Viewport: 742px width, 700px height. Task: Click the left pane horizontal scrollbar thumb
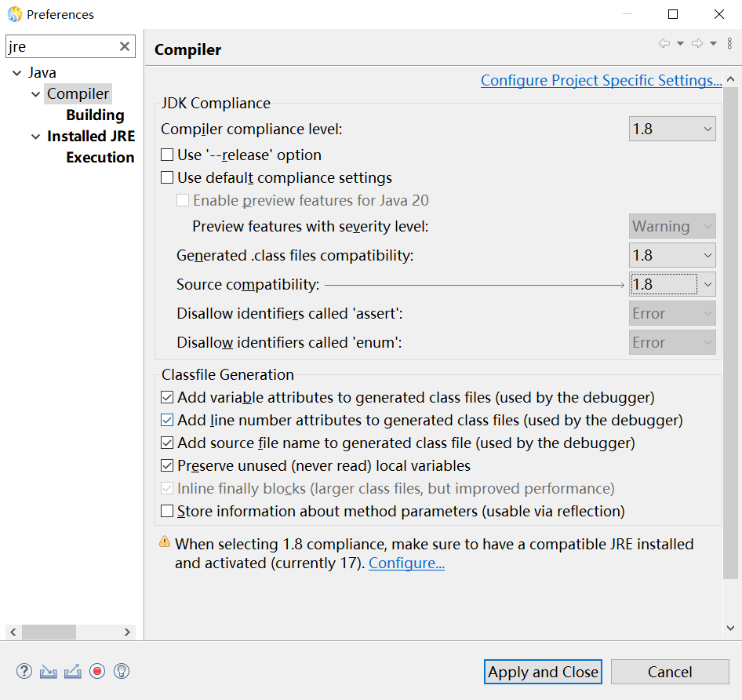coord(49,632)
